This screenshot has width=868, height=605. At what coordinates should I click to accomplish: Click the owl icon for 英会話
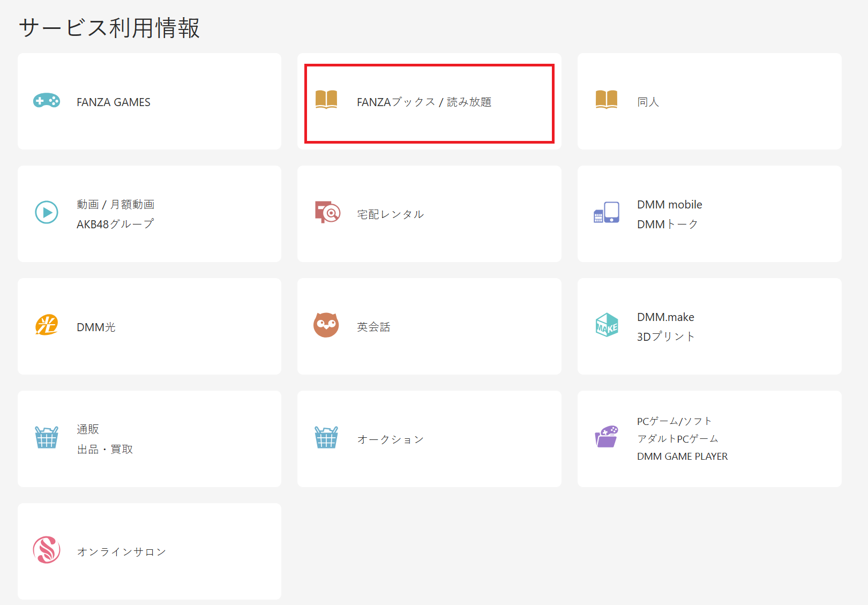tap(326, 325)
